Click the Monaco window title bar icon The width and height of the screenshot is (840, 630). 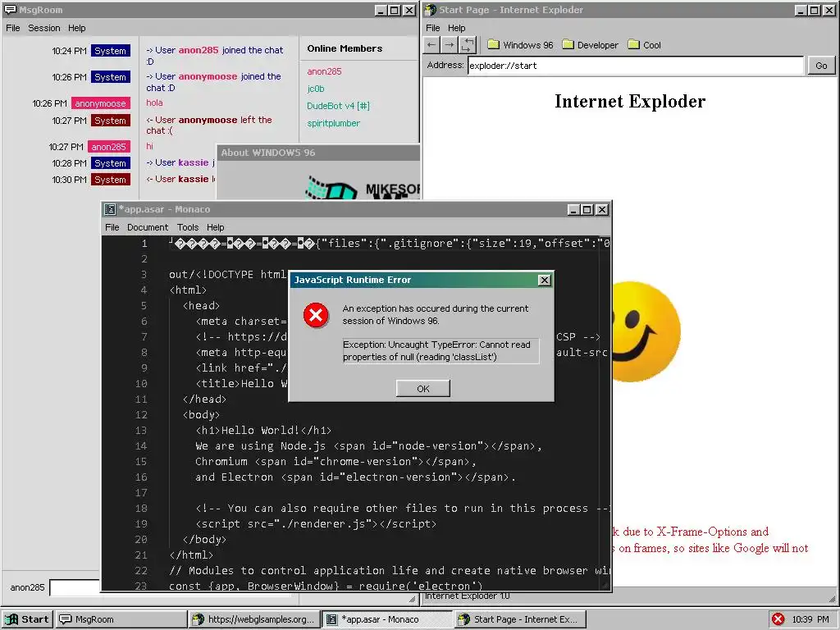[x=110, y=209]
